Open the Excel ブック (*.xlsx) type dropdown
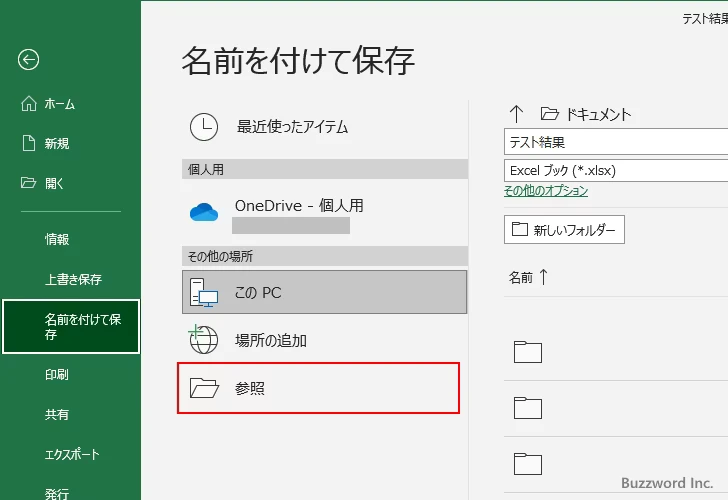Viewport: 728px width, 500px height. (x=616, y=170)
